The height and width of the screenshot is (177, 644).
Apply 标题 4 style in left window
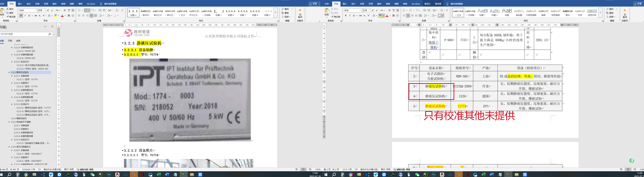(133, 13)
